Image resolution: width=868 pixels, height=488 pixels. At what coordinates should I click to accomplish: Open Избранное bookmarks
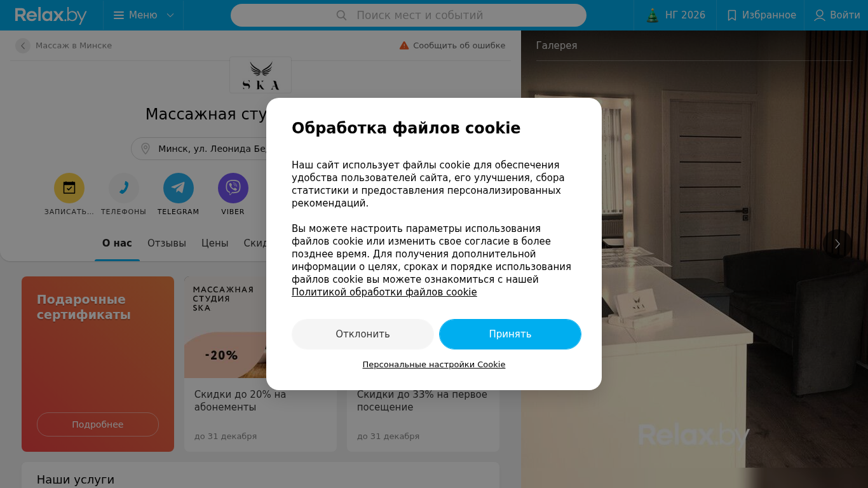[761, 15]
